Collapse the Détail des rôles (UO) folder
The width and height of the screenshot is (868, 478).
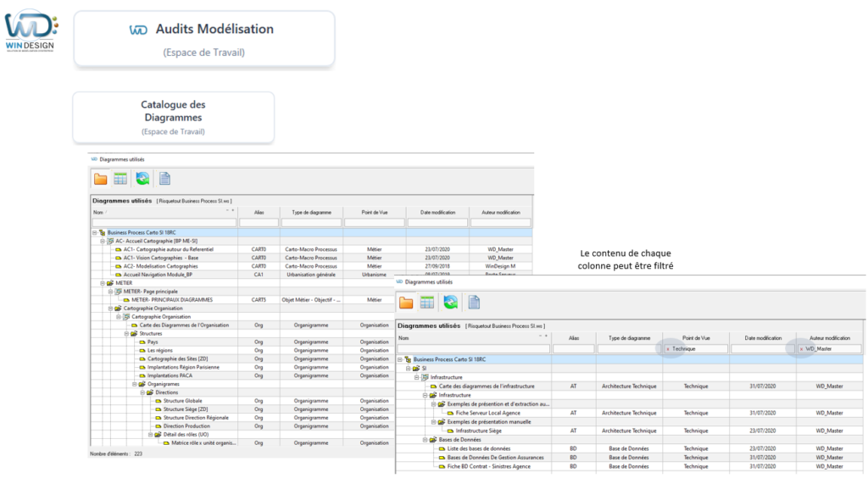tap(150, 435)
